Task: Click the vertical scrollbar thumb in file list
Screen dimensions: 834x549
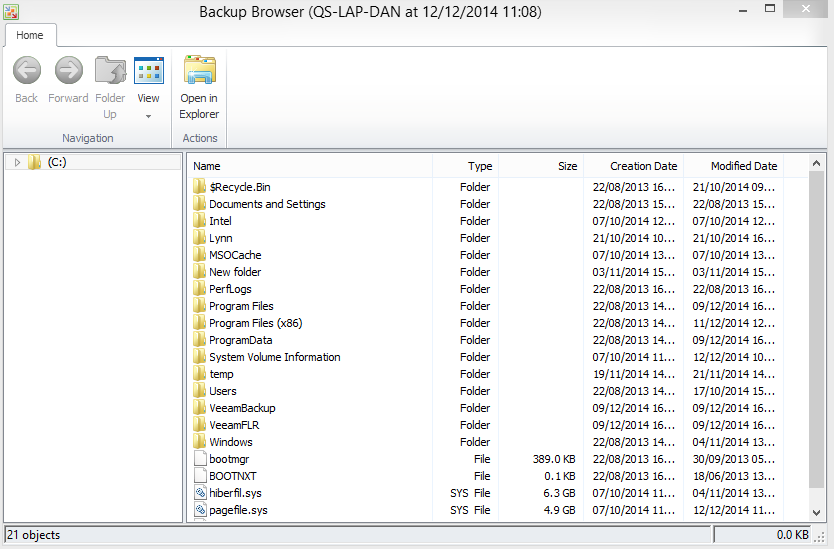Action: [x=816, y=330]
